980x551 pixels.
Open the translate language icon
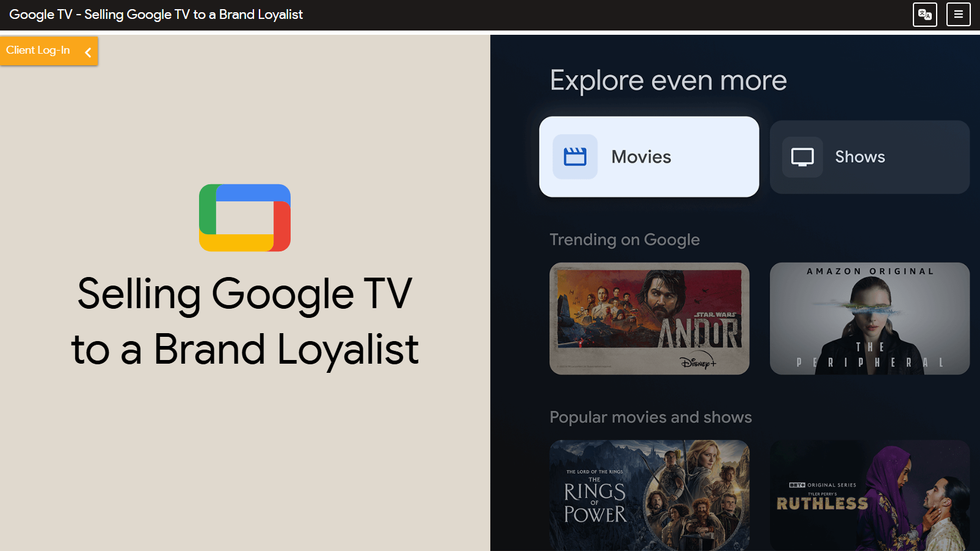point(924,15)
